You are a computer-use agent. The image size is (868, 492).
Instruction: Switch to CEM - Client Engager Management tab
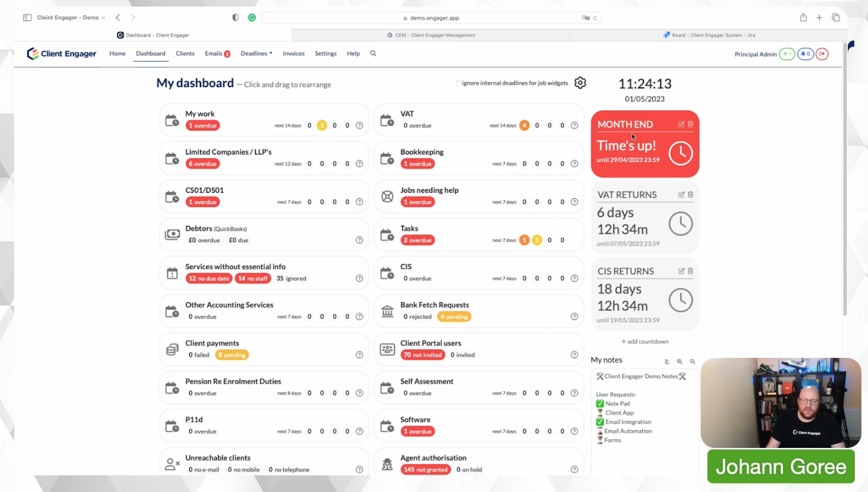click(431, 35)
